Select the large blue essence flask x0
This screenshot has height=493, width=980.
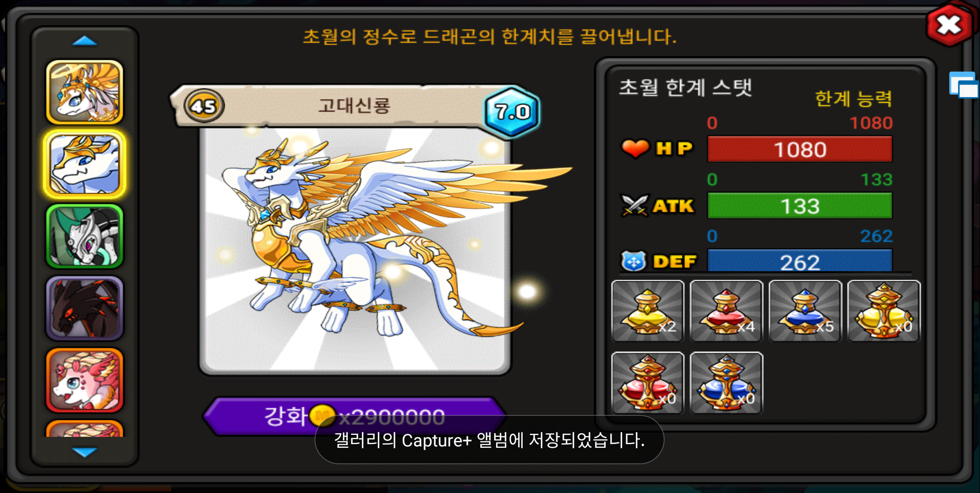(x=726, y=383)
